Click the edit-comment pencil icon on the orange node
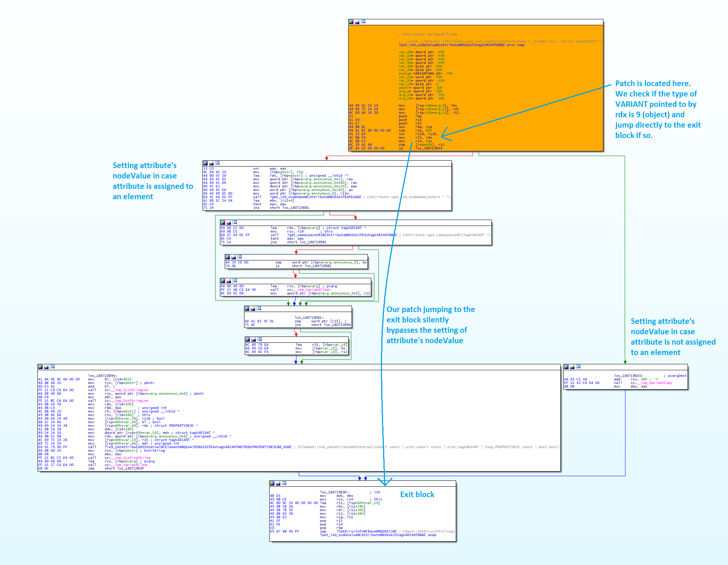The height and width of the screenshot is (565, 728). 357,22
